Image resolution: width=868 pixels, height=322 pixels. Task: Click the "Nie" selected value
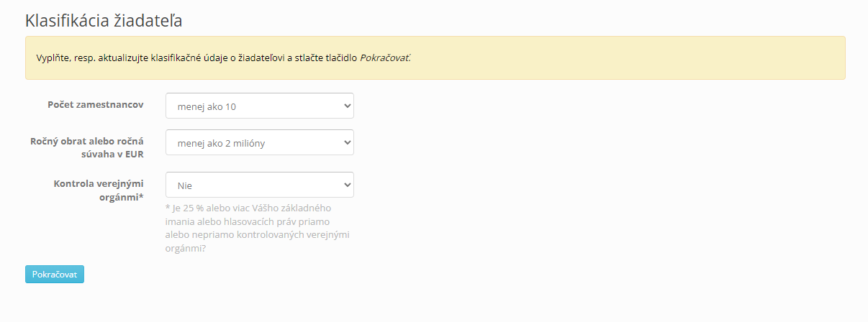point(185,186)
